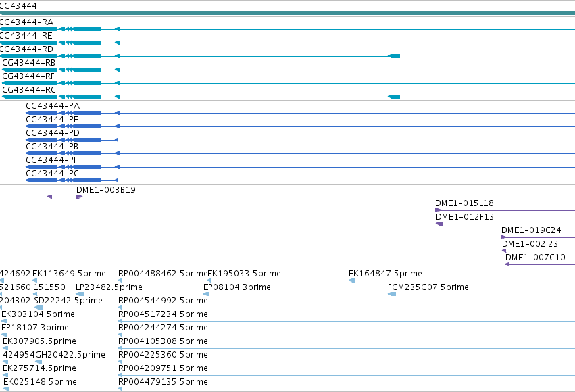Image resolution: width=575 pixels, height=392 pixels.
Task: Click the 151550 EST label
Action: pos(49,287)
